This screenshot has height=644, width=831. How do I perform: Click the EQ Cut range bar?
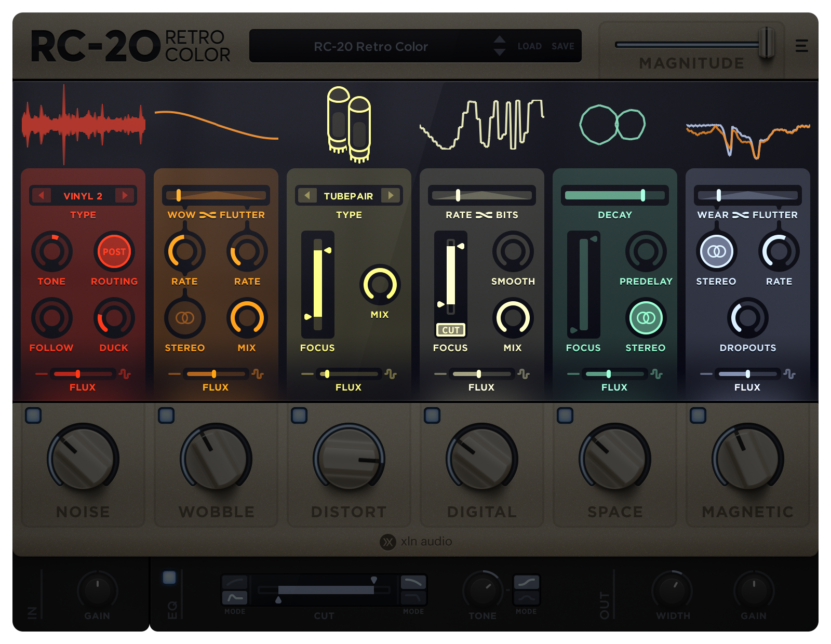pos(325,589)
